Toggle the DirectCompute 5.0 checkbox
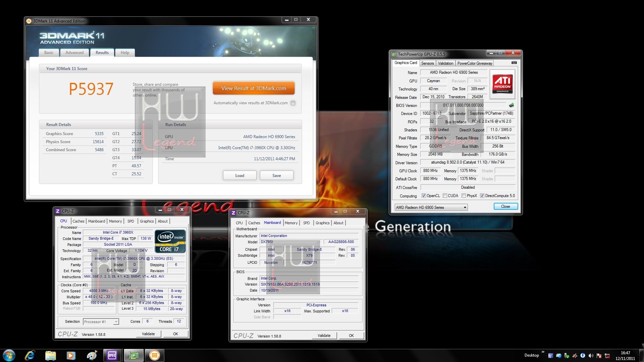This screenshot has width=644, height=362. [x=482, y=196]
